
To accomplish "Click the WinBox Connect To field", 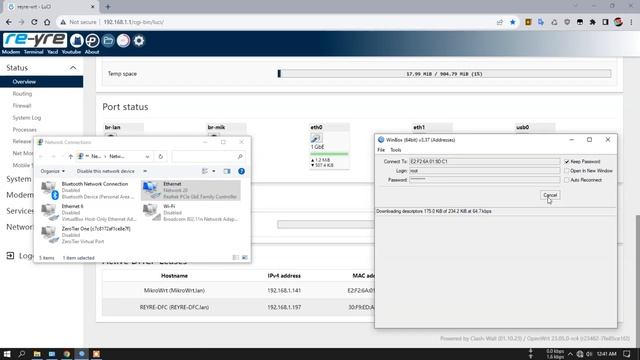I will pyautogui.click(x=484, y=162).
